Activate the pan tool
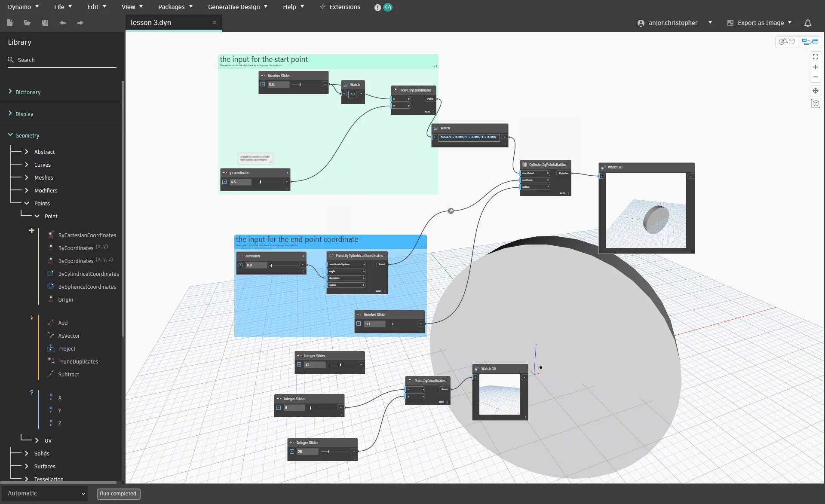 815,91
